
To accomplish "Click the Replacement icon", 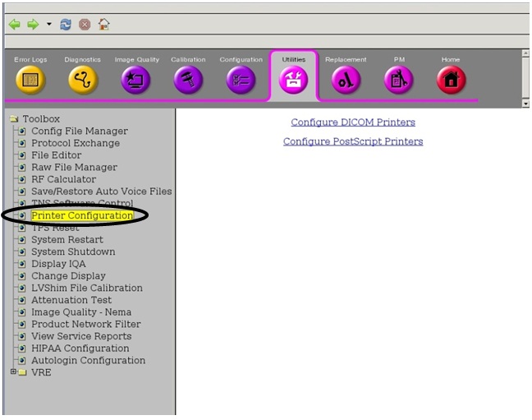I will coord(346,80).
